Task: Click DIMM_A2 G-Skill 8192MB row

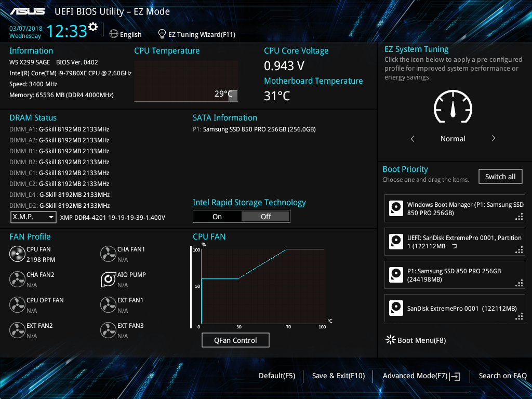Action: click(x=59, y=140)
